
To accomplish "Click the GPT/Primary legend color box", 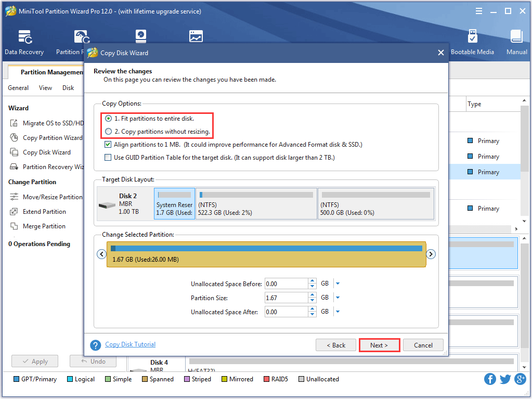I will click(x=16, y=379).
